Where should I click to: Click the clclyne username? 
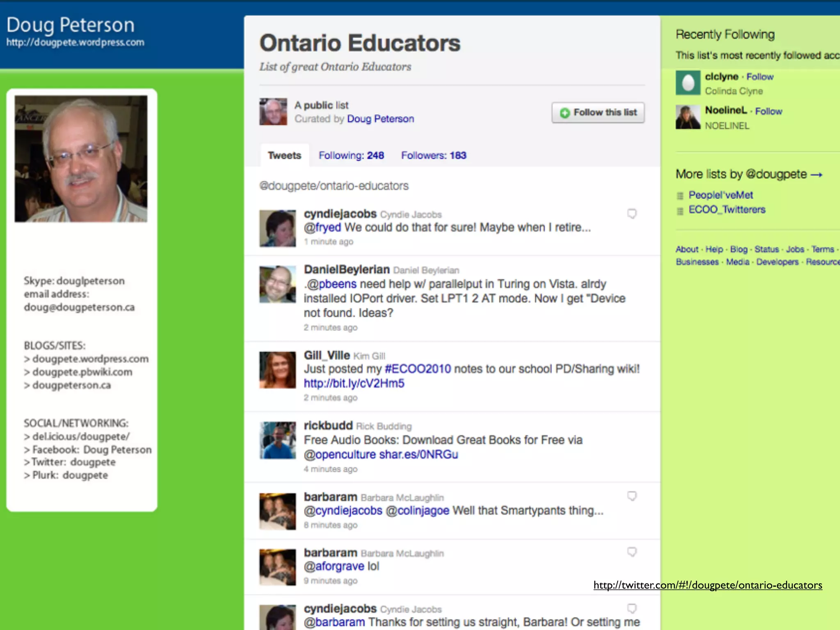coord(721,77)
